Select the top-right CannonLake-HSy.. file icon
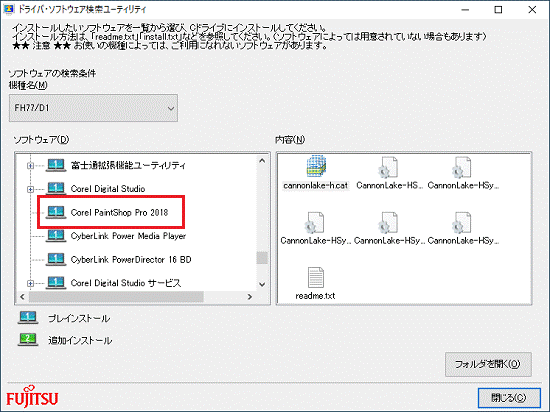 tap(462, 167)
